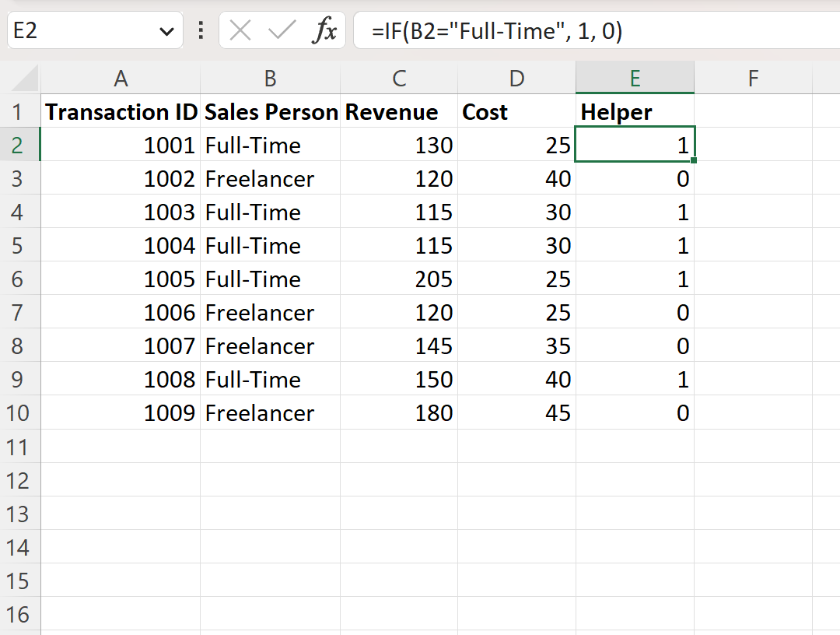
Task: Open the Insert Function fx icon
Action: pos(324,30)
